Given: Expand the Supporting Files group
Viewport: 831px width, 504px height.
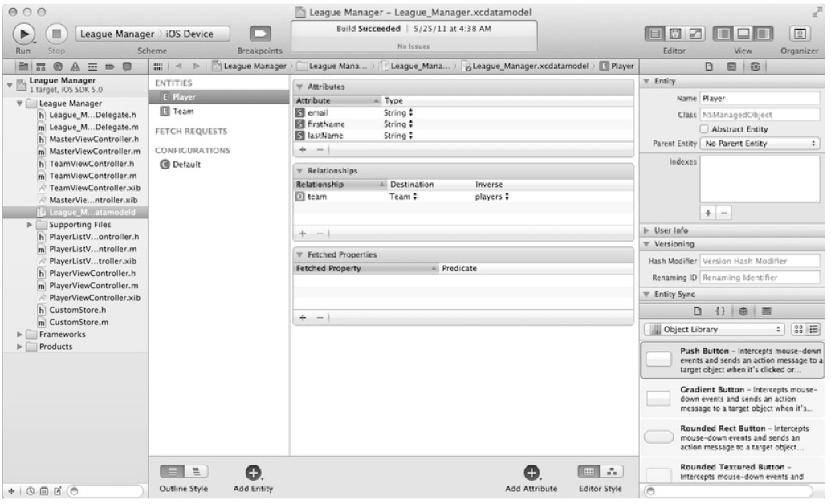Looking at the screenshot, I should click(30, 225).
